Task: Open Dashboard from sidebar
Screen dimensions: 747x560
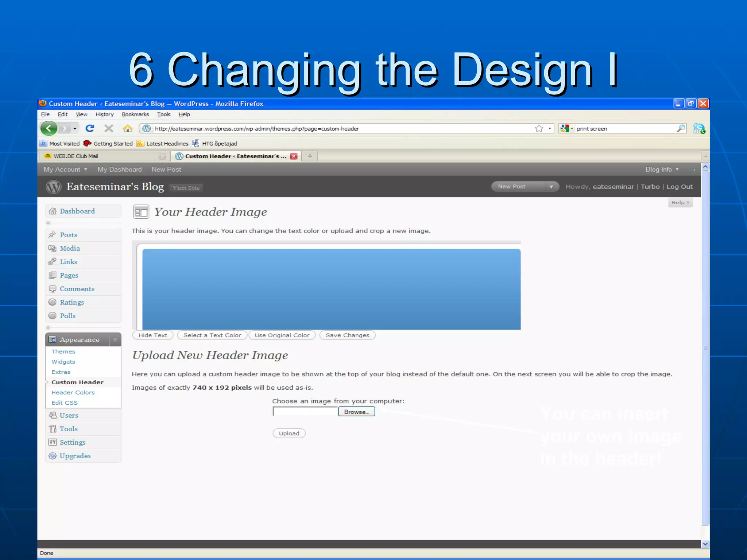Action: click(x=83, y=211)
